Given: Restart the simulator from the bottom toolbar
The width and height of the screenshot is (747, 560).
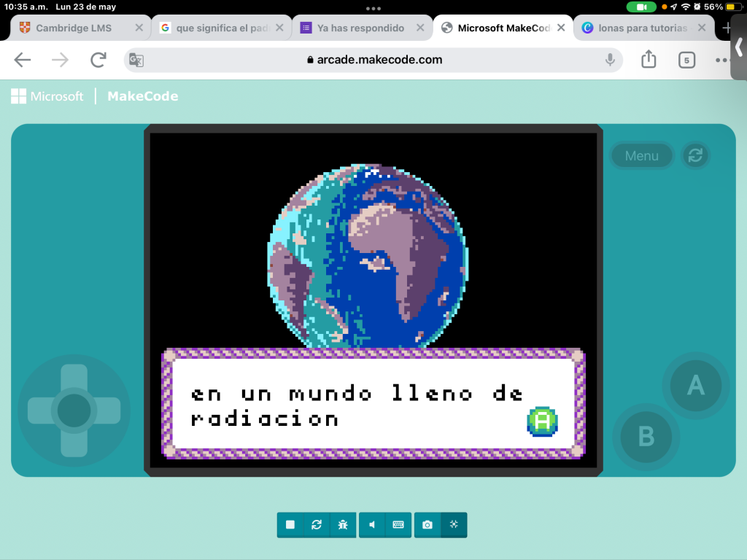Looking at the screenshot, I should click(x=317, y=524).
